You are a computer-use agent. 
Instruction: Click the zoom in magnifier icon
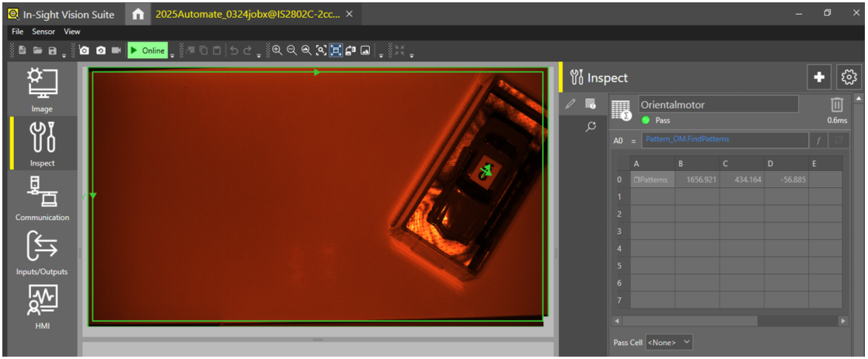(x=277, y=51)
